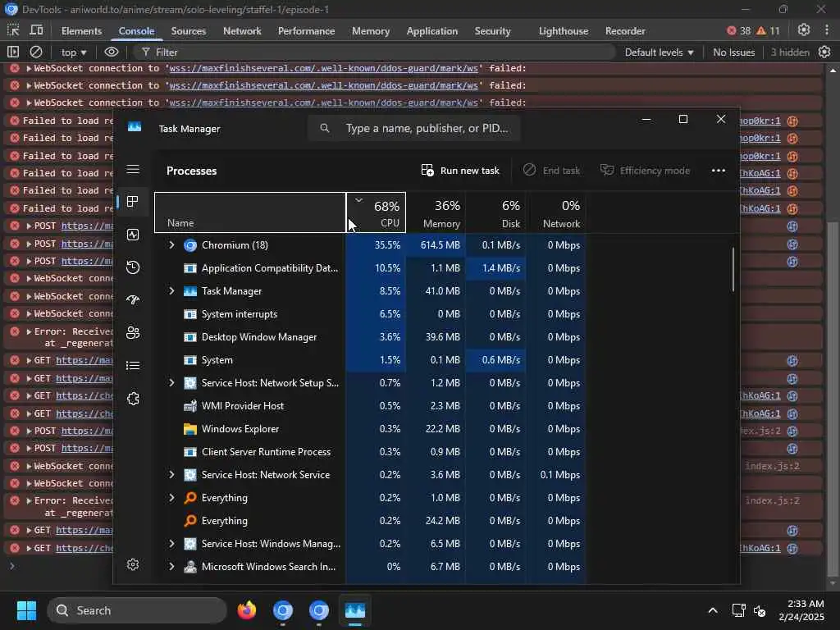Screen dimensions: 840x630
Task: Expand Microsoft Windows Search In... row
Action: click(171, 566)
